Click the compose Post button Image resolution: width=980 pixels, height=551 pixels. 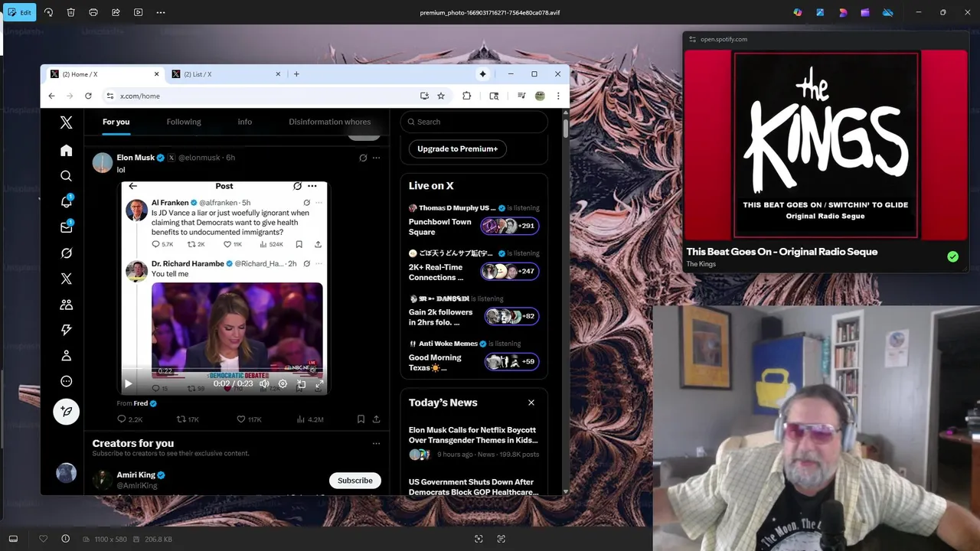click(x=67, y=412)
